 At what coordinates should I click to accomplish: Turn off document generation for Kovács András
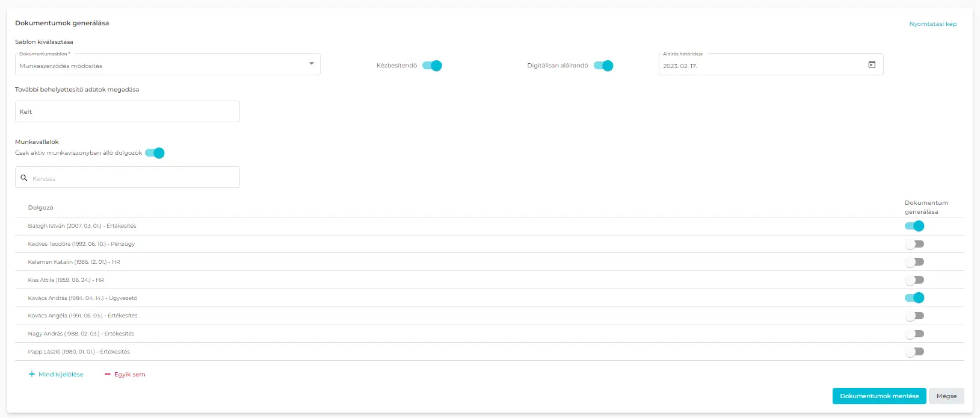(x=914, y=298)
